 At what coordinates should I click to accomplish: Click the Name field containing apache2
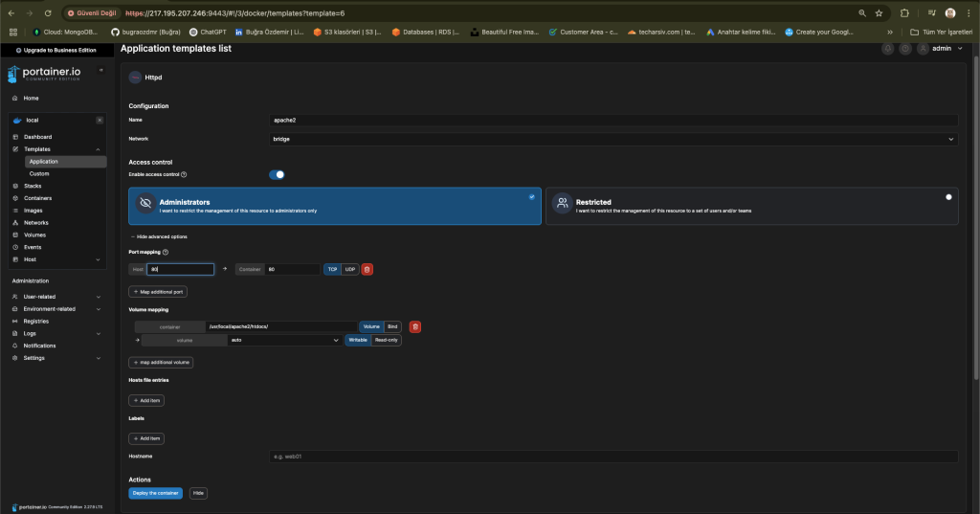tap(613, 120)
